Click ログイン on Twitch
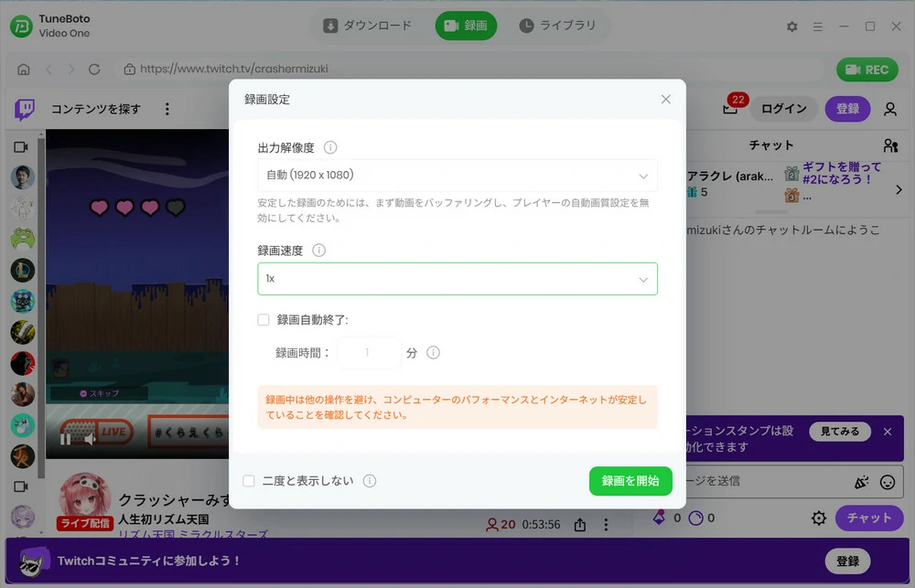The image size is (915, 588). click(x=784, y=109)
